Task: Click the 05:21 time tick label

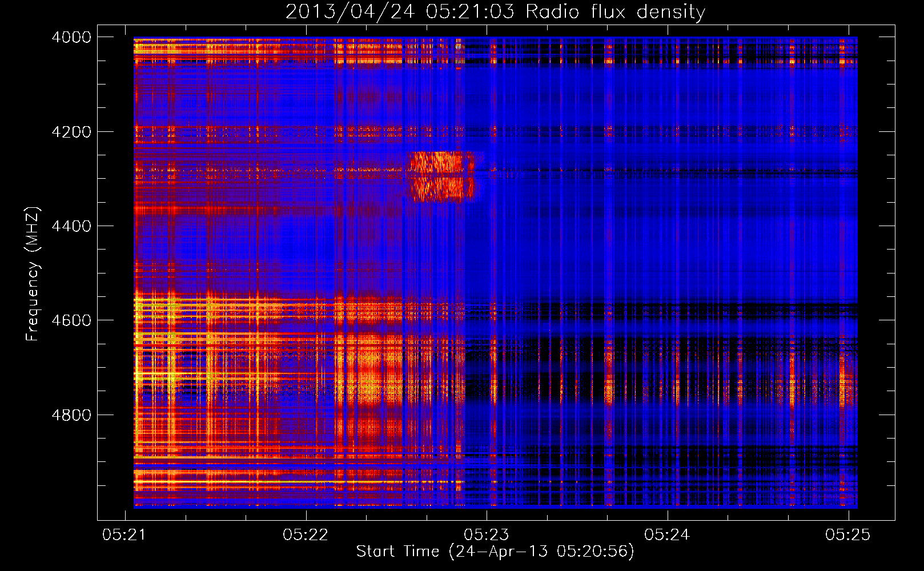Action: [124, 534]
